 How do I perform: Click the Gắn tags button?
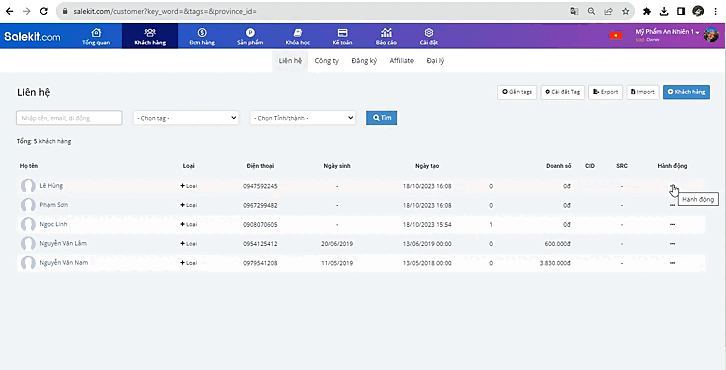pyautogui.click(x=517, y=92)
